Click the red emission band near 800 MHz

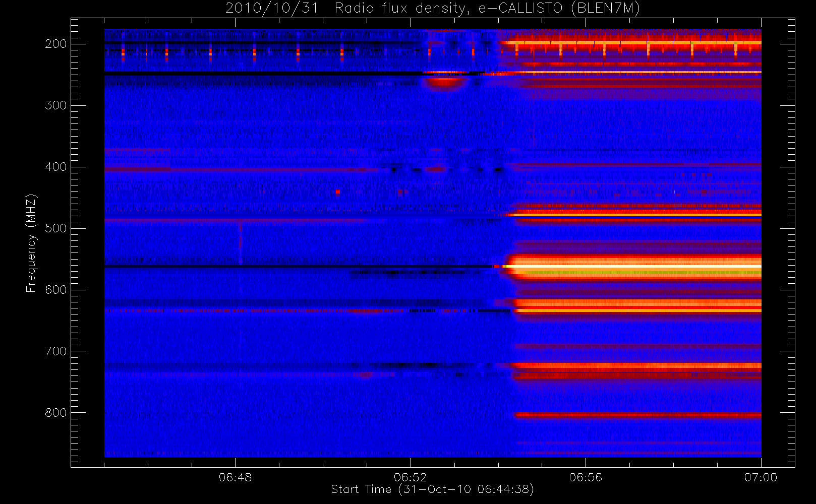(637, 415)
